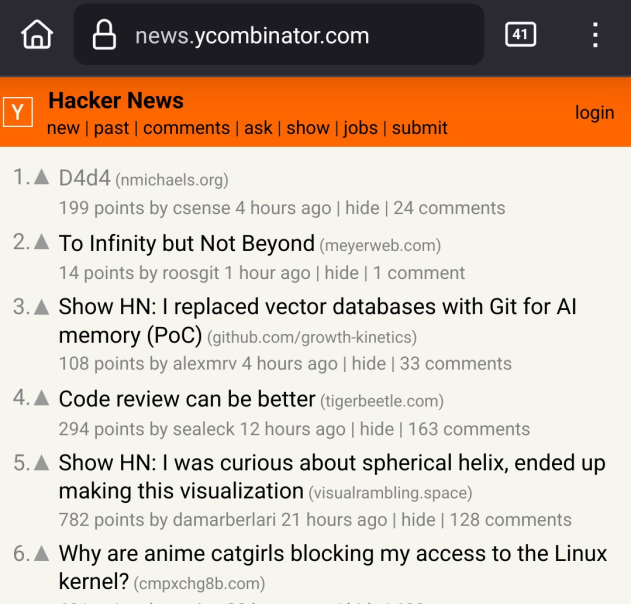Screen dimensions: 631x604
Task: Upvote the D4d4 story
Action: point(41,177)
